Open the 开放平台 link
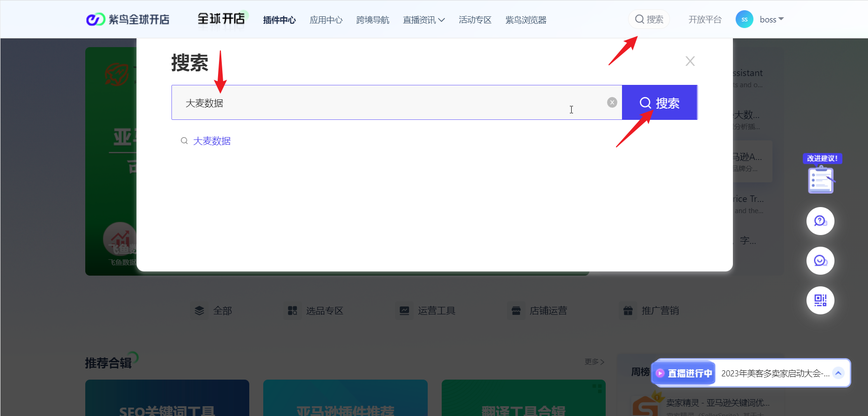The height and width of the screenshot is (416, 868). pyautogui.click(x=705, y=20)
